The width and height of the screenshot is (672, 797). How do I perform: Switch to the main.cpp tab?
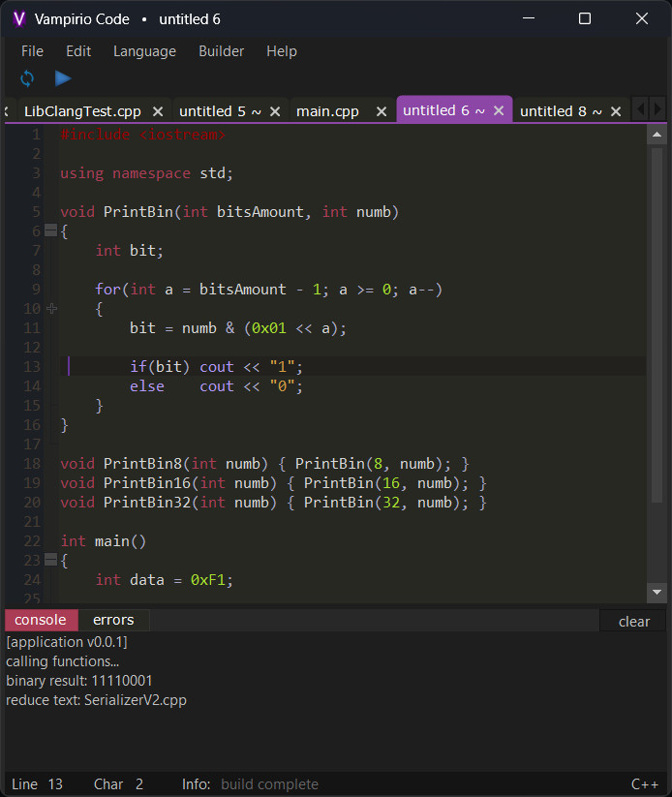(327, 111)
